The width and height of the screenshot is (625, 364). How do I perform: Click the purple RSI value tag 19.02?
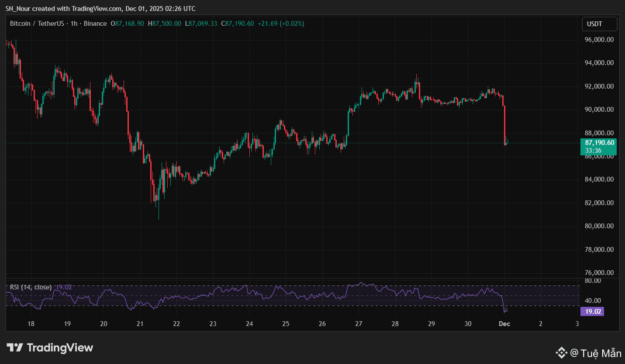click(x=592, y=312)
